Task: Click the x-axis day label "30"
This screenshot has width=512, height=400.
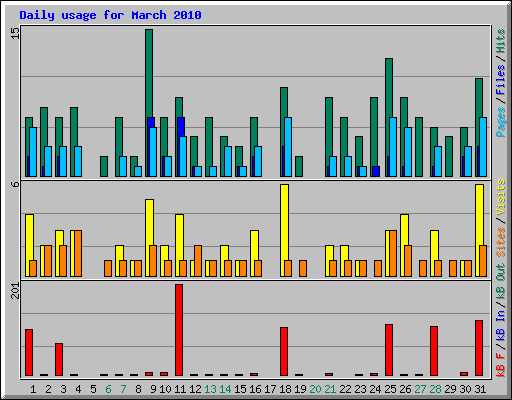Action: point(465,389)
